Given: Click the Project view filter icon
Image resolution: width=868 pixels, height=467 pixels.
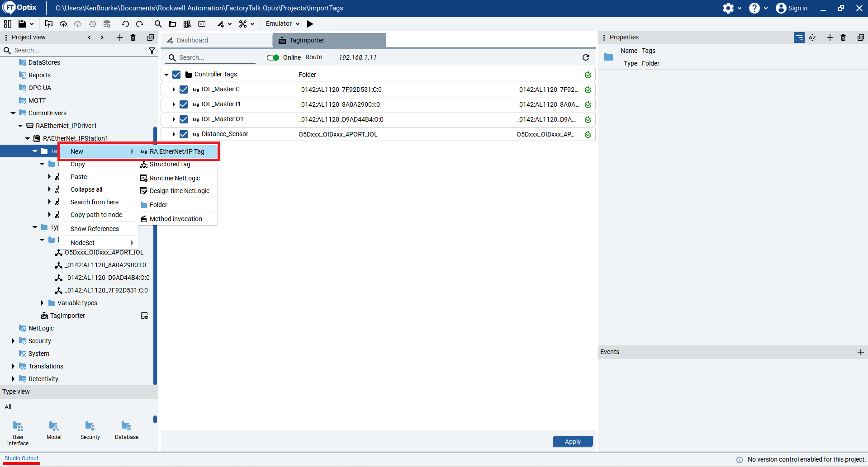Looking at the screenshot, I should pyautogui.click(x=152, y=51).
